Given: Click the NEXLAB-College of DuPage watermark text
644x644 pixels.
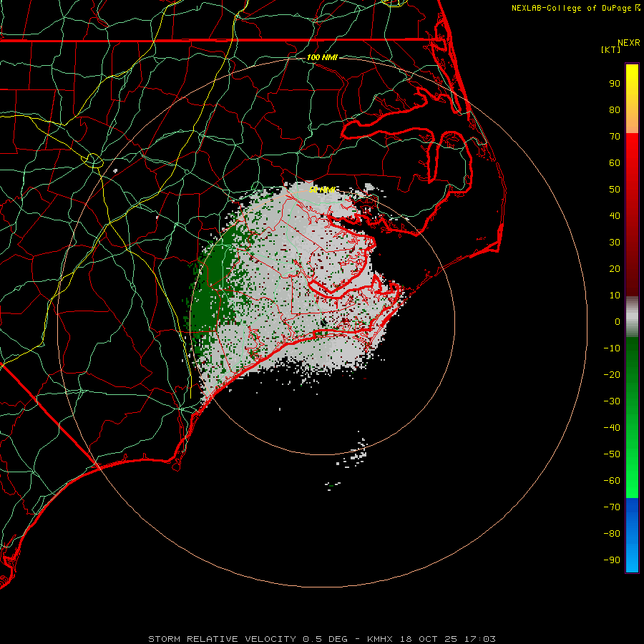Looking at the screenshot, I should click(575, 8).
